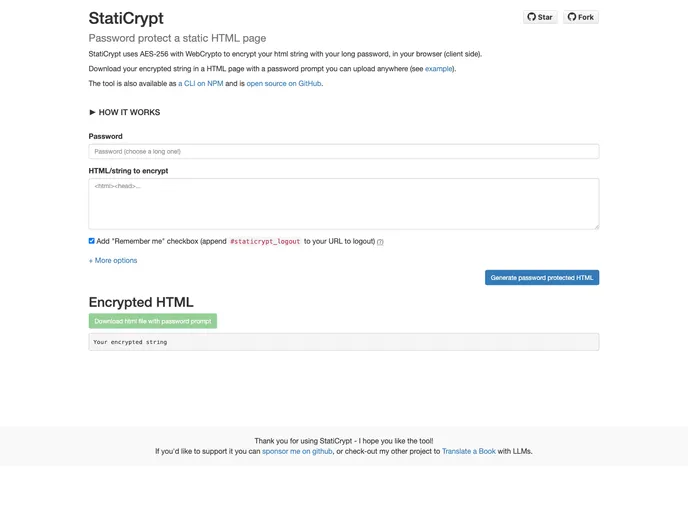Click the Your encrypted string output box
Screen dimensions: 688x512
point(344,342)
